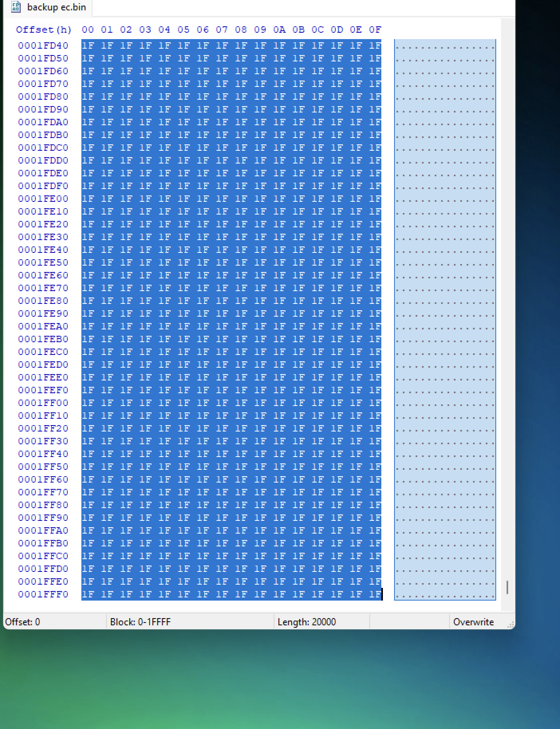This screenshot has height=729, width=560.
Task: Click column header 00
Action: click(88, 30)
